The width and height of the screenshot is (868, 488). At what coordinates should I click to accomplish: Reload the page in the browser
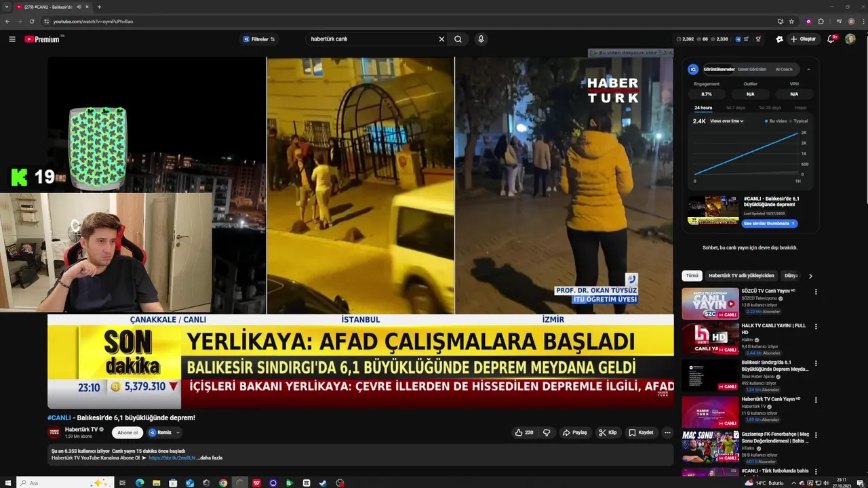point(31,21)
